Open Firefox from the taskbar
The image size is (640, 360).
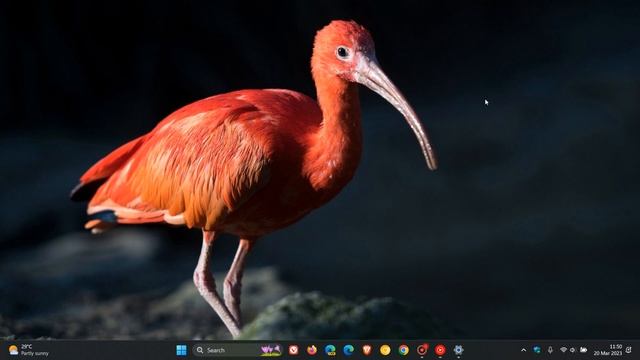pos(312,350)
